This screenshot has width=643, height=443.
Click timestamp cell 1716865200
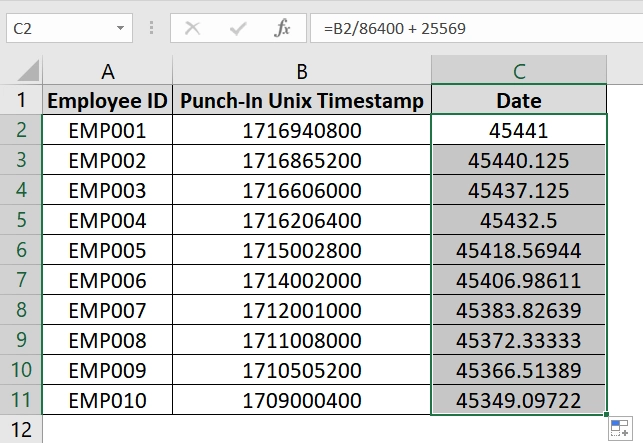click(x=302, y=160)
